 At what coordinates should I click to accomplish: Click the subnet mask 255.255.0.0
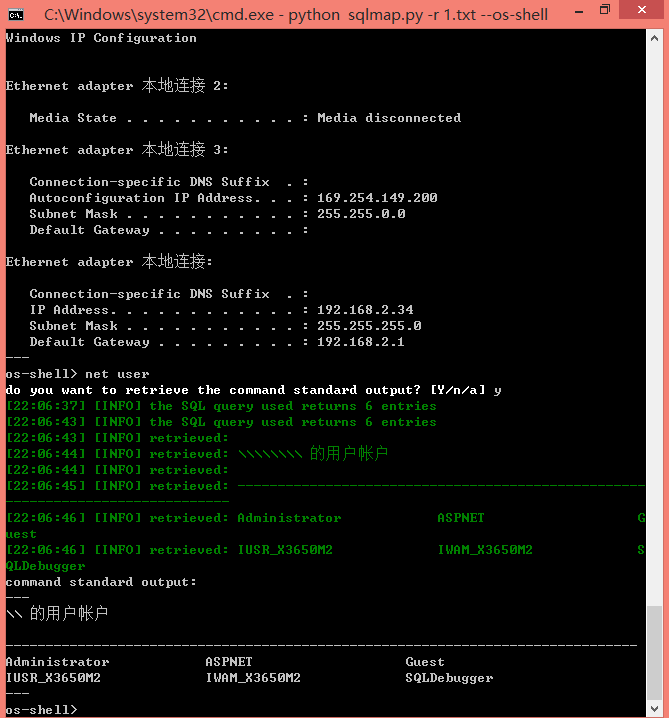pos(361,214)
